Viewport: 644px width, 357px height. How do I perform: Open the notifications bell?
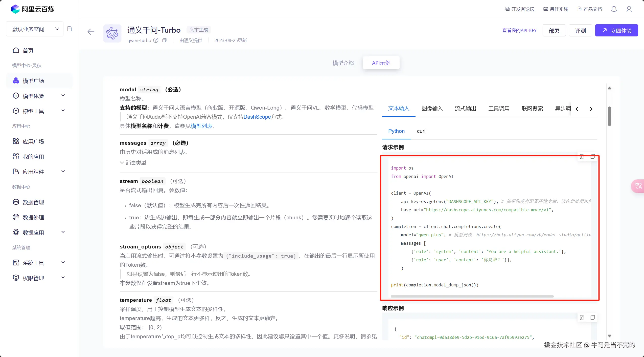click(614, 9)
